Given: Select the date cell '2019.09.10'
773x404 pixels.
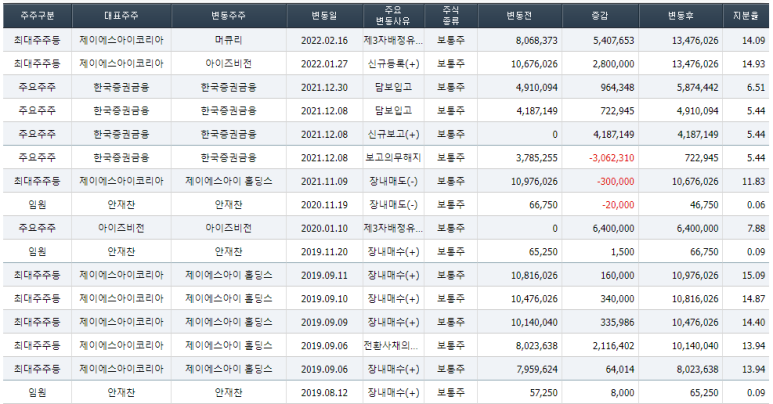Looking at the screenshot, I should [324, 299].
